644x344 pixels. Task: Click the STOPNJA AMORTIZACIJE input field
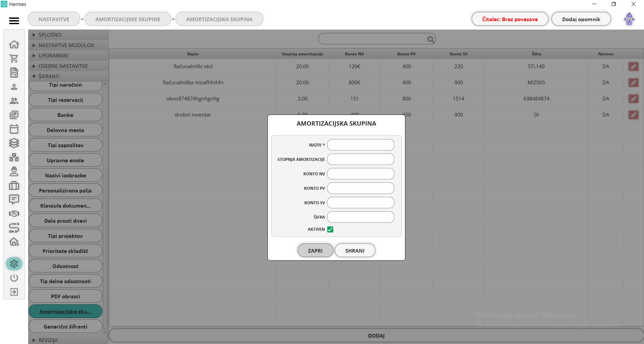coord(361,159)
